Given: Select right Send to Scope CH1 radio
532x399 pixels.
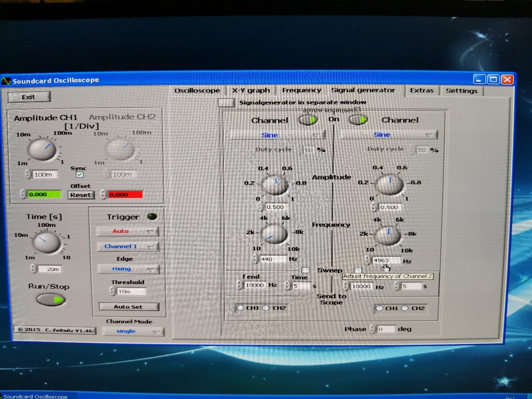Looking at the screenshot, I should click(379, 308).
